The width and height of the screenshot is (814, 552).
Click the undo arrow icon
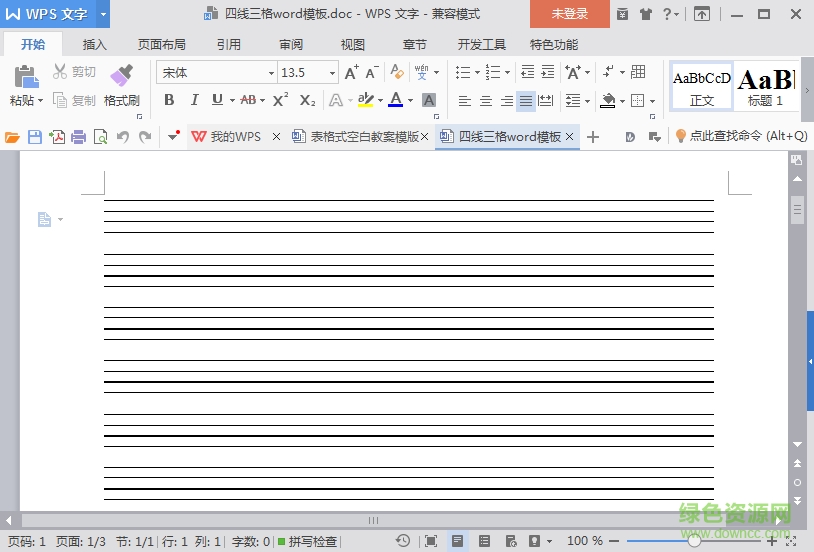[x=123, y=137]
